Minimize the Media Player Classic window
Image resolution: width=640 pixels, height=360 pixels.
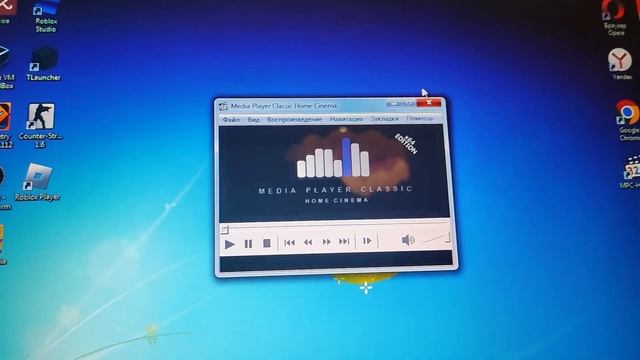(393, 104)
